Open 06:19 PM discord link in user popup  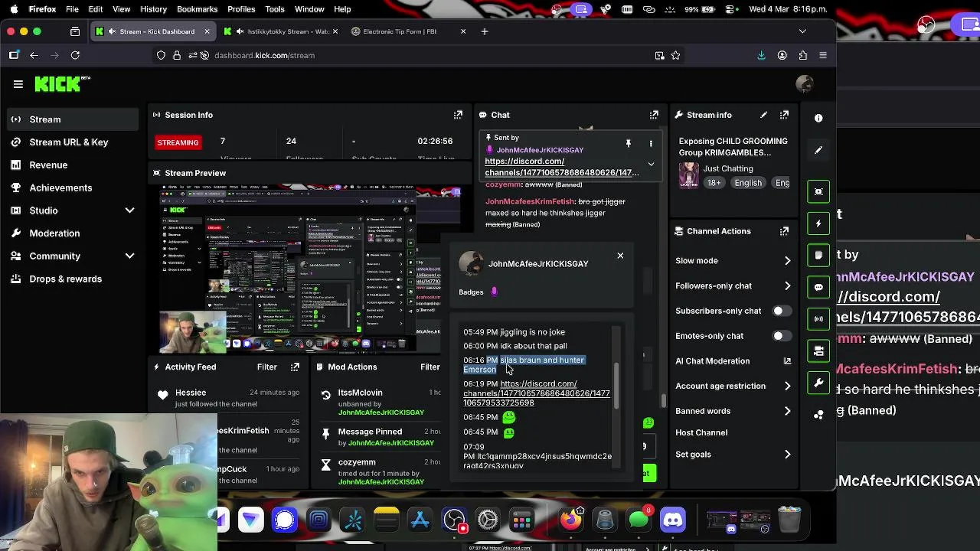(537, 393)
